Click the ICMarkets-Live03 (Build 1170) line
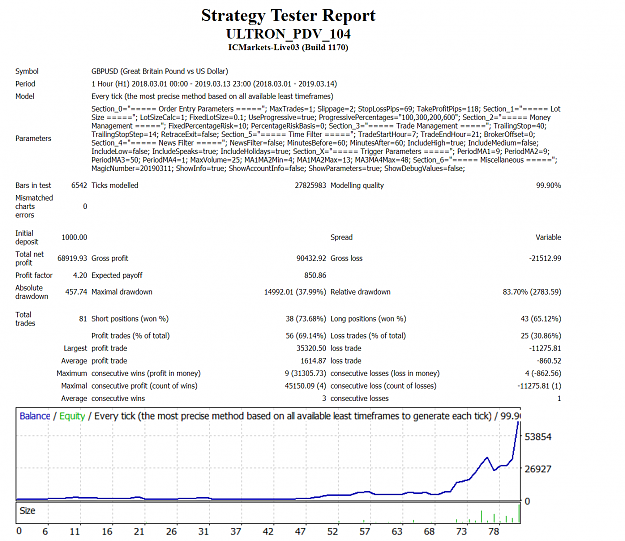Viewport: 625px width, 541px height. pos(288,47)
